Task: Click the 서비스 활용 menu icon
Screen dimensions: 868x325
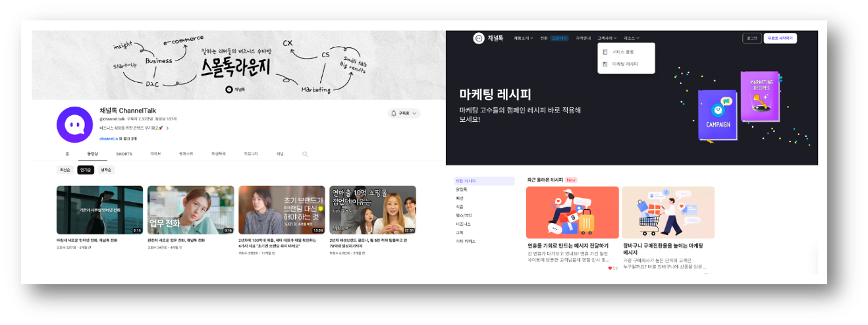Action: point(605,51)
